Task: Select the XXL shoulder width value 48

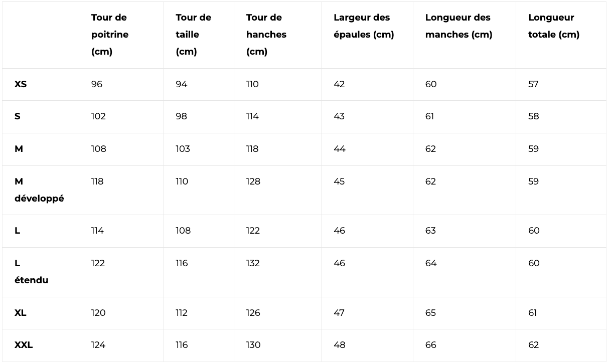Action: click(x=339, y=345)
